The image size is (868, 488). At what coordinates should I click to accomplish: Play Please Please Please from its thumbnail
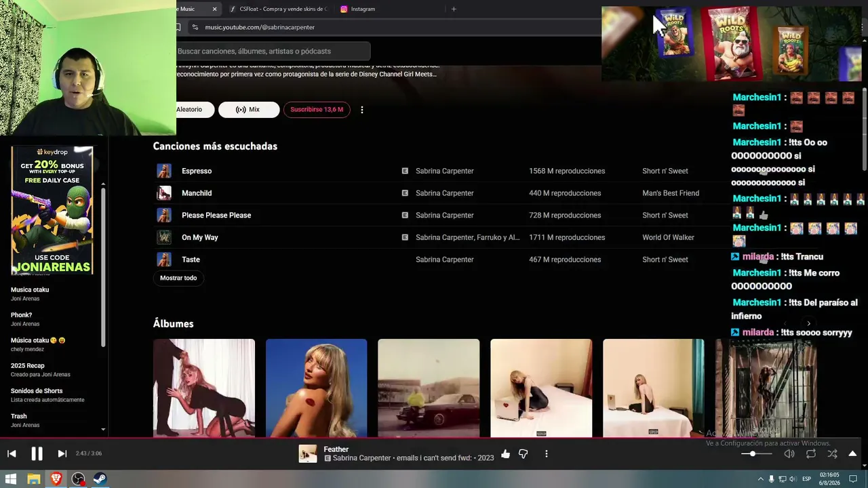pos(164,216)
